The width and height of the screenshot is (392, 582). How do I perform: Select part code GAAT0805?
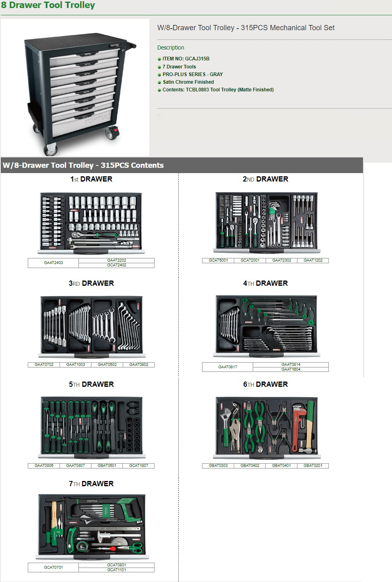(44, 466)
